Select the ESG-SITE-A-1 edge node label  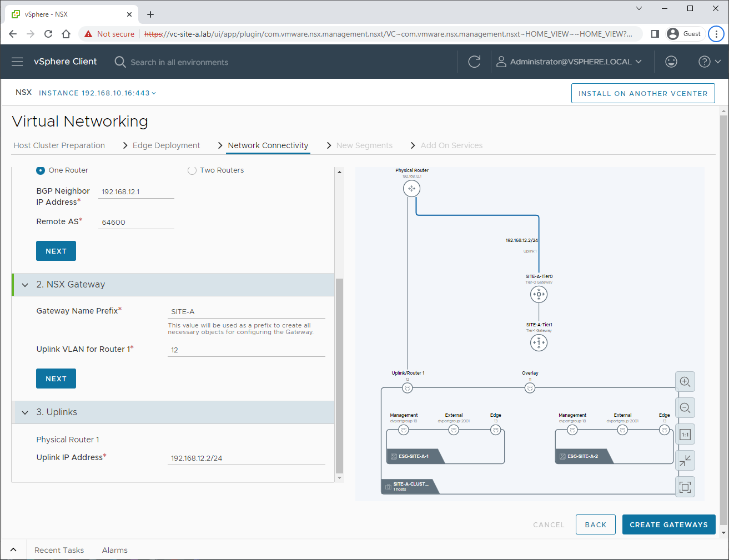[413, 456]
